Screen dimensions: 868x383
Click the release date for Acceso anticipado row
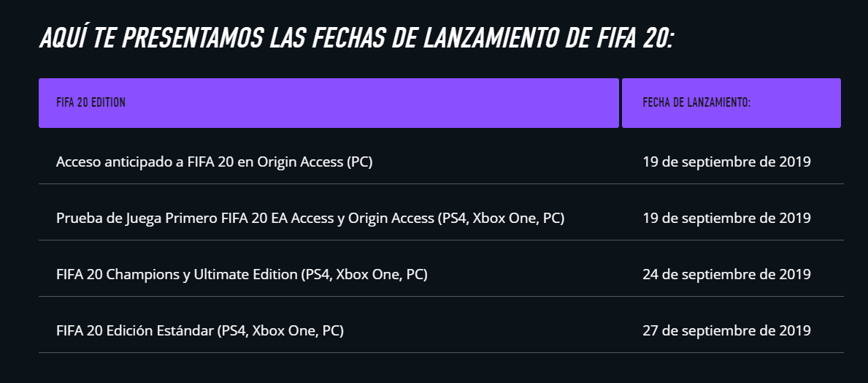pos(726,162)
